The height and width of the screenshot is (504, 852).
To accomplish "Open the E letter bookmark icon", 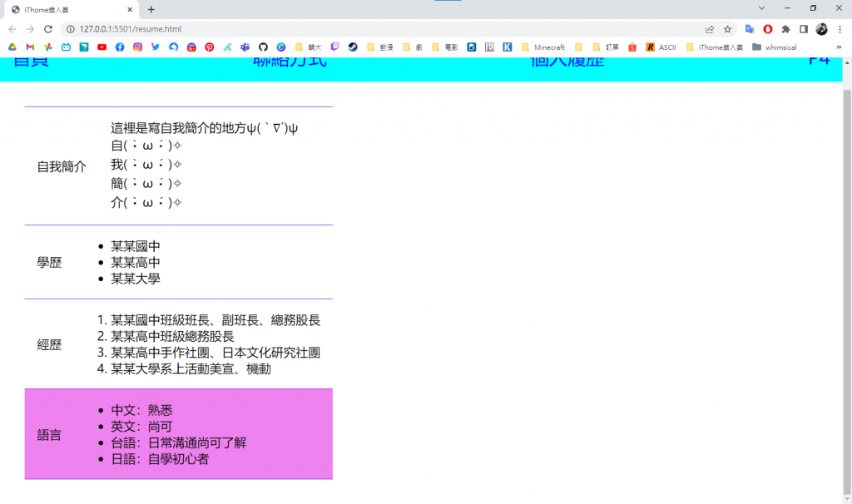I will [489, 47].
